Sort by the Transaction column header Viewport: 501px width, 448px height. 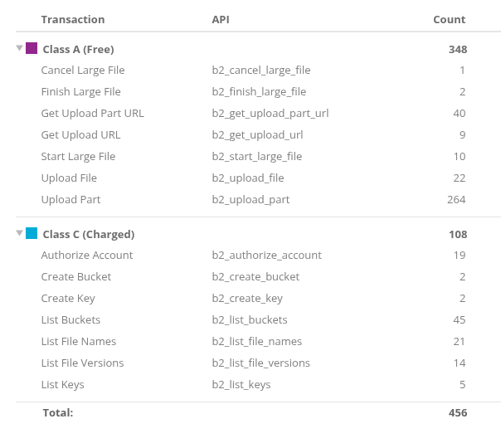73,19
